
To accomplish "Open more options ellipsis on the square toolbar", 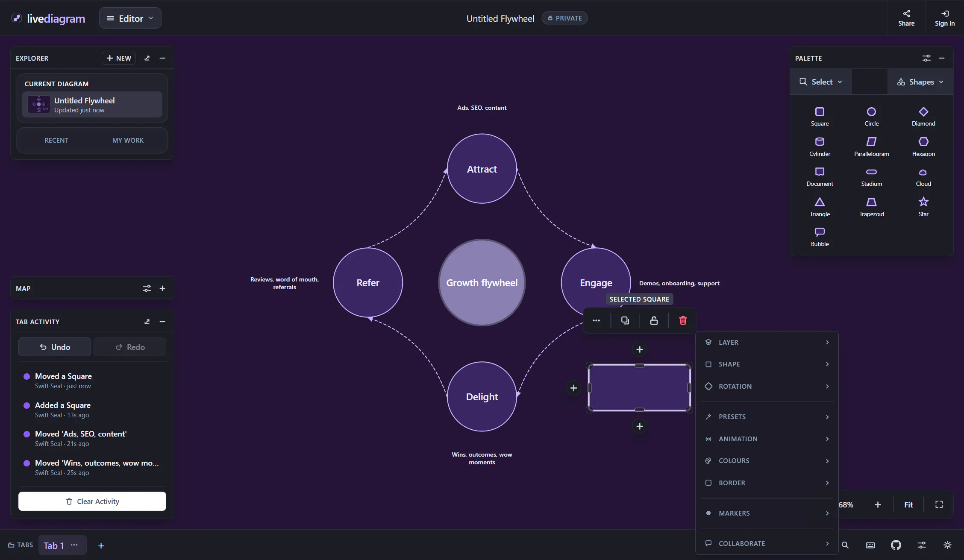I will point(596,320).
